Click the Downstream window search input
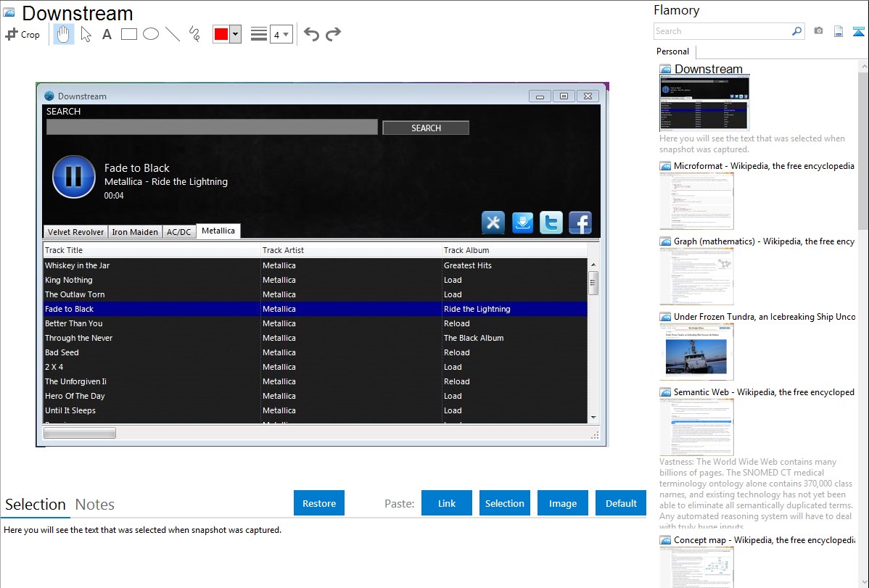 212,127
